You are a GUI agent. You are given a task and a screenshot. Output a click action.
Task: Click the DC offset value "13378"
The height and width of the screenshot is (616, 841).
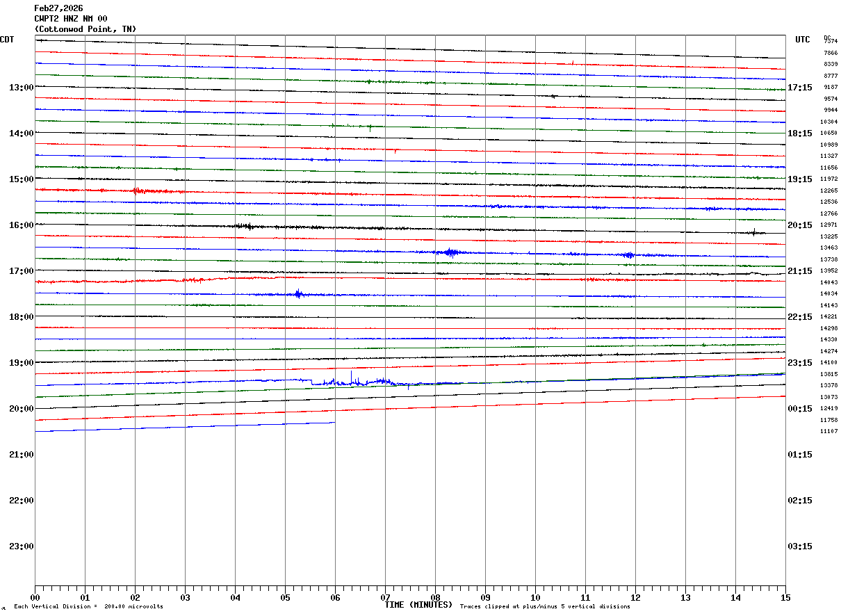coord(828,385)
